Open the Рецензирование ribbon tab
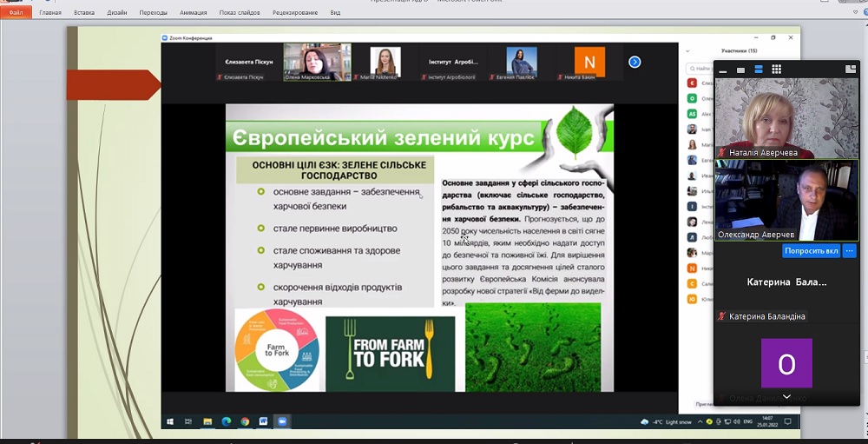868x444 pixels. [x=295, y=13]
